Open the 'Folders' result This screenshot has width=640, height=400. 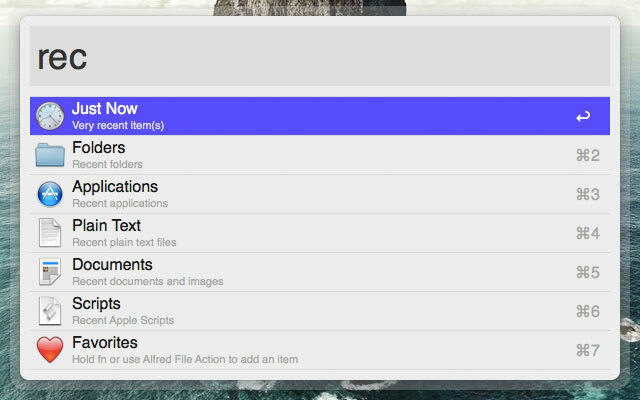(x=320, y=155)
